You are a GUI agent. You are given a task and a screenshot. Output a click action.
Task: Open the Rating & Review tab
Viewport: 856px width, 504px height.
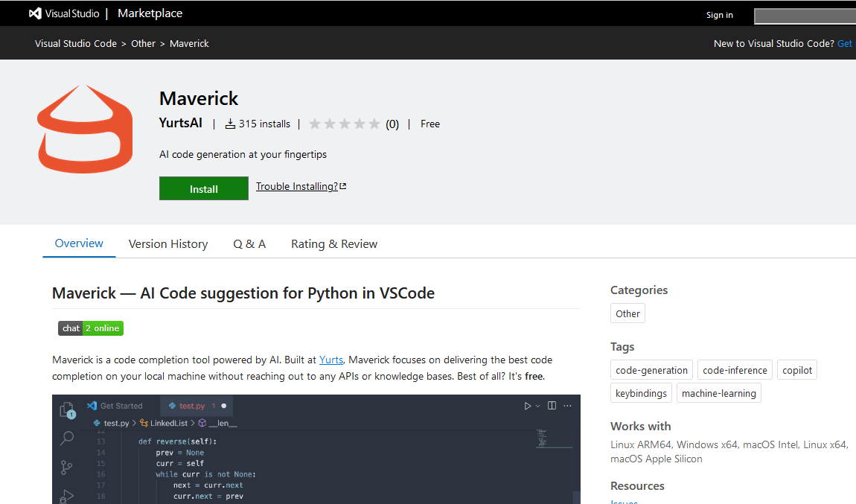coord(334,244)
